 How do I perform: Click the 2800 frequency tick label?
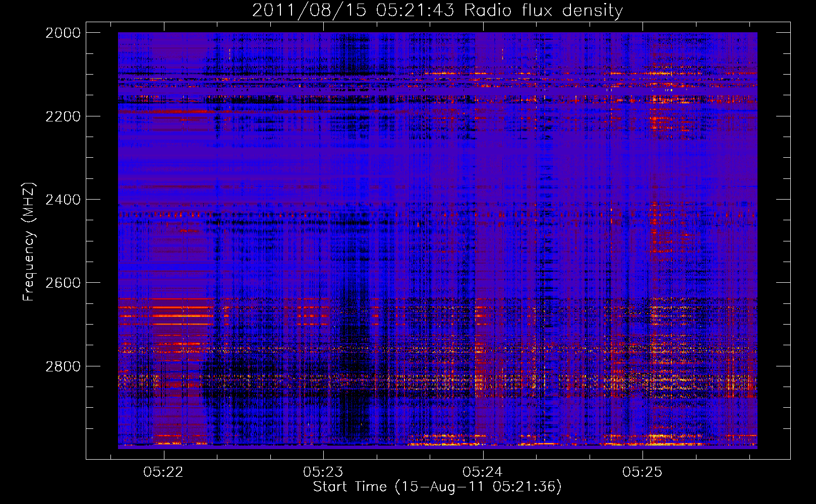coord(63,366)
